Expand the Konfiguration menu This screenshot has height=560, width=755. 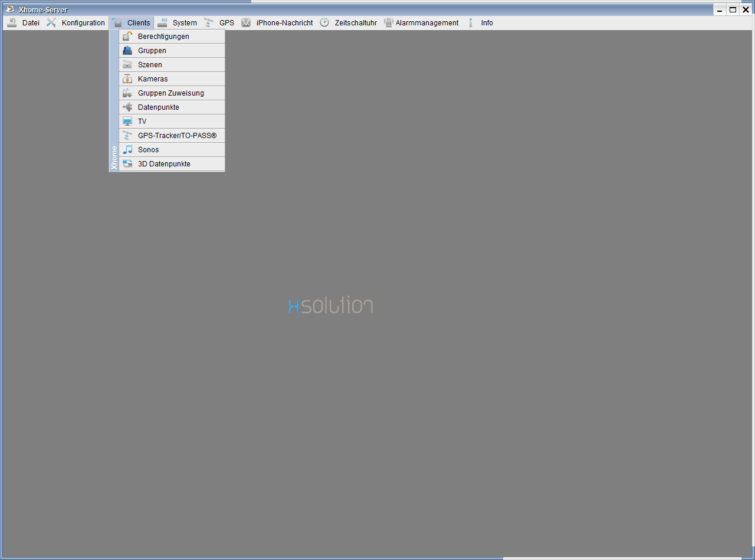click(x=83, y=23)
